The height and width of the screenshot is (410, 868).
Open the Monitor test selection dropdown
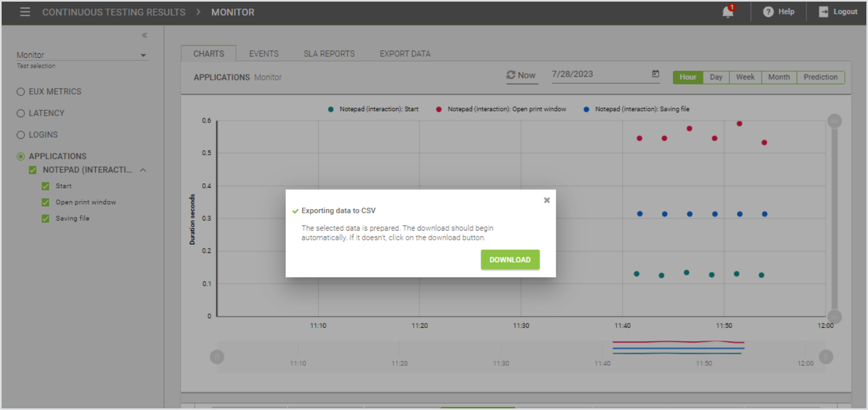coord(143,55)
